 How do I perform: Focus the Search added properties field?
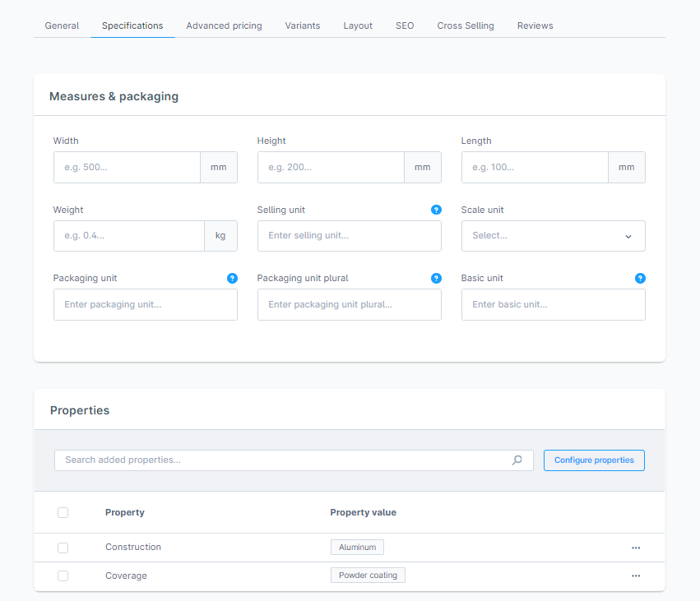pyautogui.click(x=280, y=460)
